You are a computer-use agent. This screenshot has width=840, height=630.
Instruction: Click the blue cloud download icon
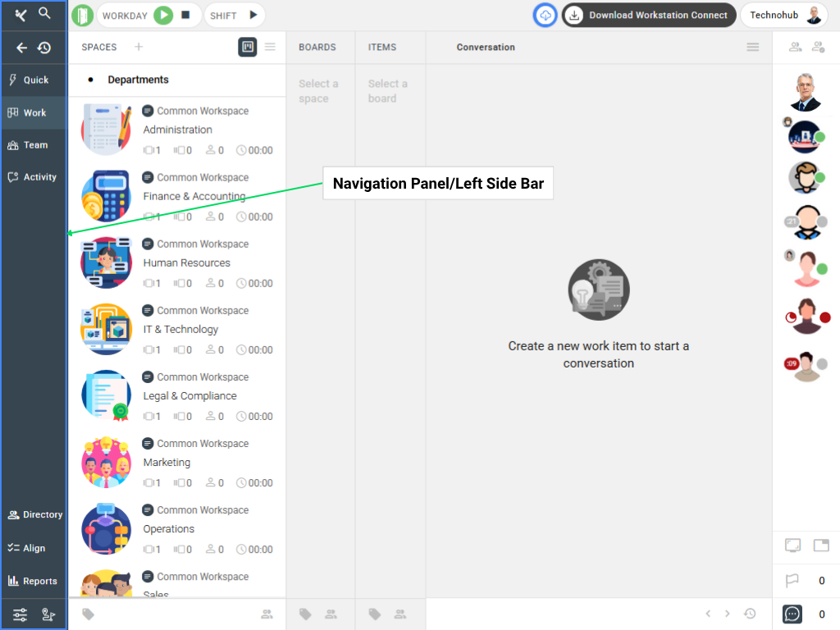[x=546, y=15]
